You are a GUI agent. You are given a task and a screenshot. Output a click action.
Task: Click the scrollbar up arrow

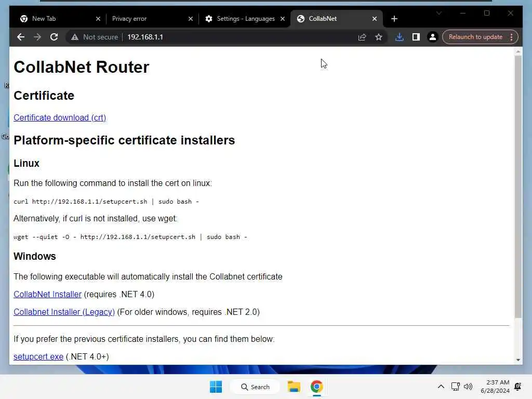(518, 51)
